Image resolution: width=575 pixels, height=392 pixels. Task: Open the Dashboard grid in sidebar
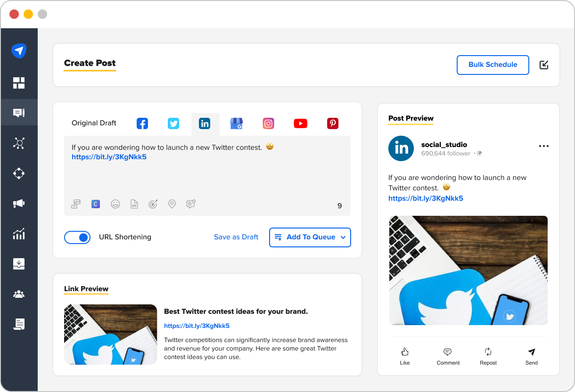[19, 83]
